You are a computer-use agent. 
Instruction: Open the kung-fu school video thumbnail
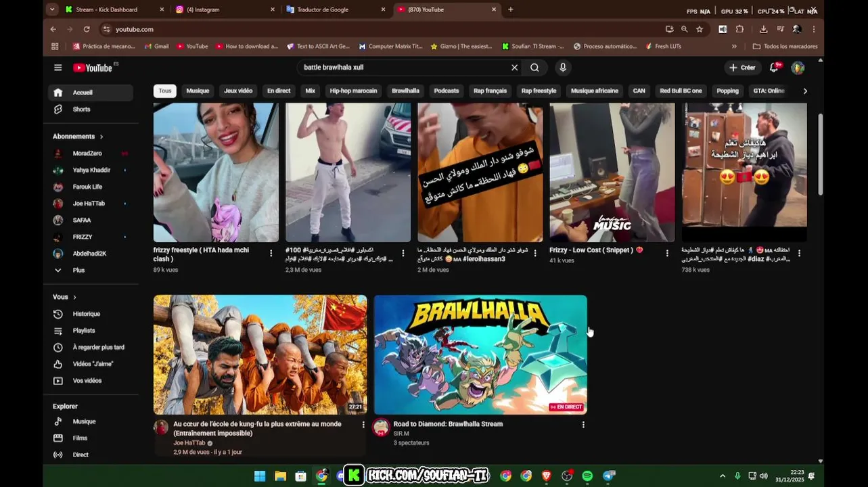click(x=260, y=354)
